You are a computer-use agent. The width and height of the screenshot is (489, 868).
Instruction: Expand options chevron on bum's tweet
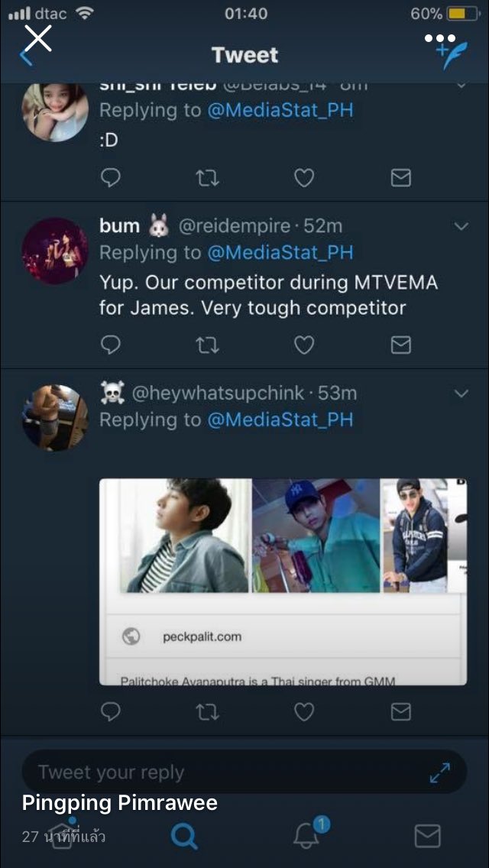(x=461, y=226)
